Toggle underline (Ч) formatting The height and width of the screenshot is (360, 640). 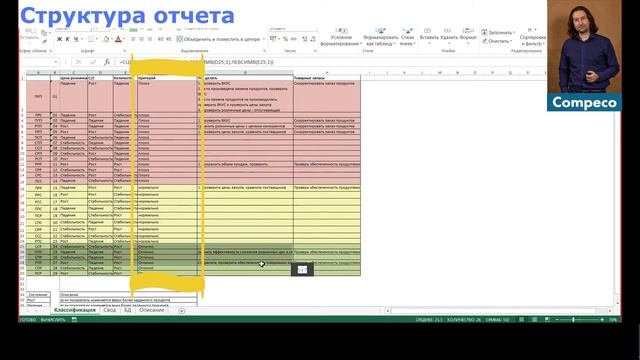76,39
